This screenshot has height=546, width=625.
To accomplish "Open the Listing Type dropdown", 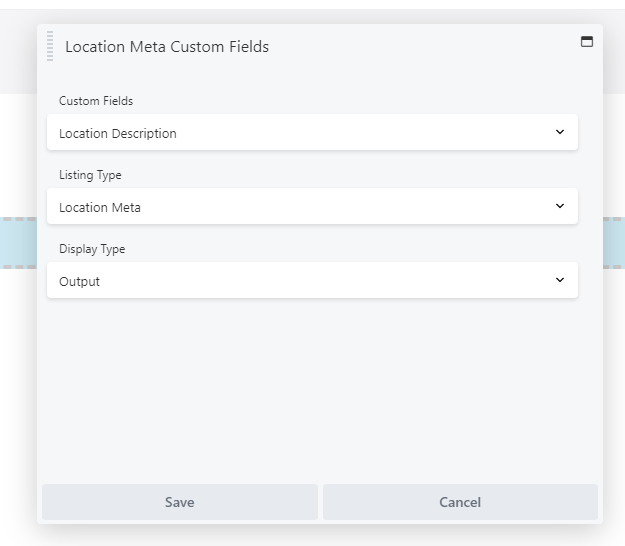I will 312,206.
